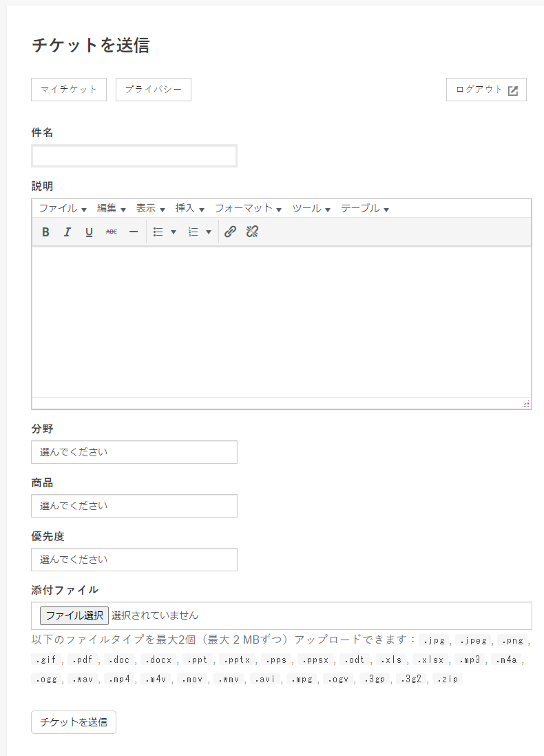Click the ファイル選択 button
Image resolution: width=544 pixels, height=756 pixels.
click(x=74, y=615)
